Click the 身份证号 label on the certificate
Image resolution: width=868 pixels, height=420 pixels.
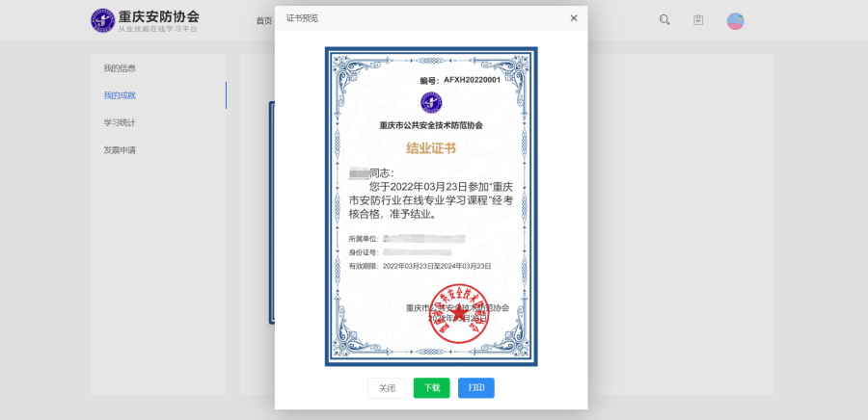[x=364, y=252]
